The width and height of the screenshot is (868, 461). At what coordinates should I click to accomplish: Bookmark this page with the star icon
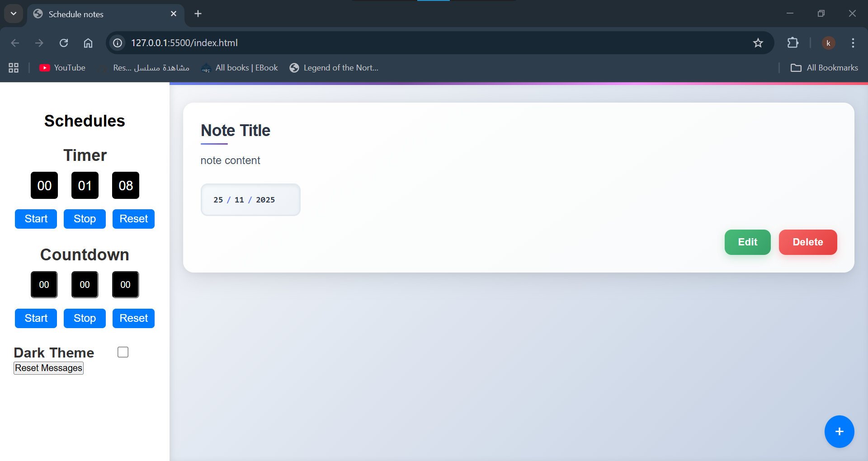point(758,43)
